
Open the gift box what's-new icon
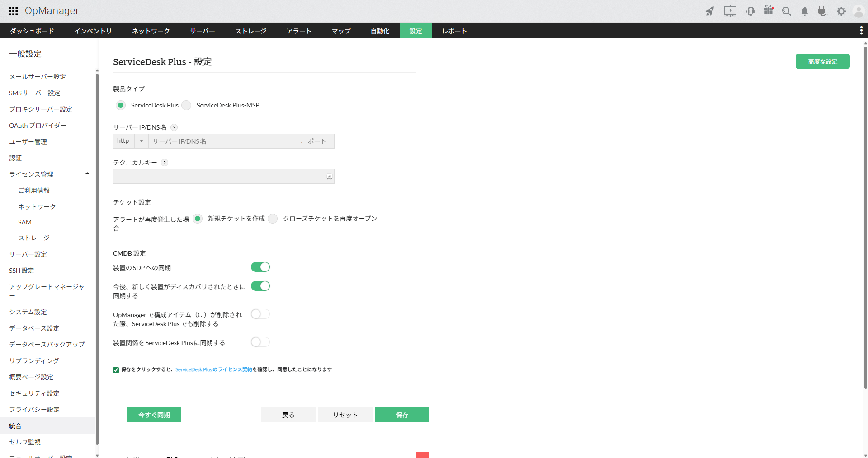[769, 10]
